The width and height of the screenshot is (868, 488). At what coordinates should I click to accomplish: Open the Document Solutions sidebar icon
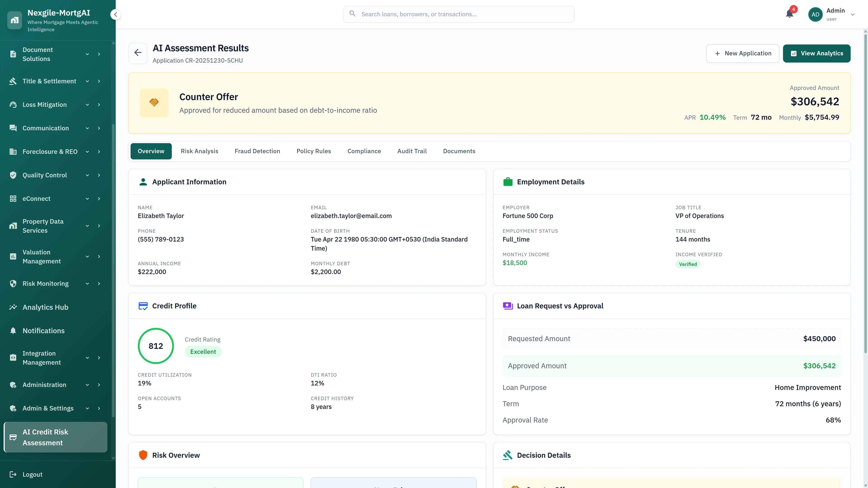13,54
